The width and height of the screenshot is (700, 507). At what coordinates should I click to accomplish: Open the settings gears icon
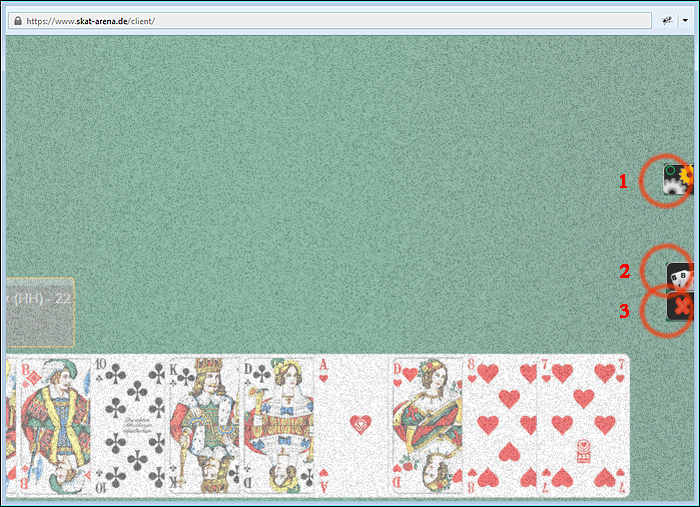pos(678,179)
